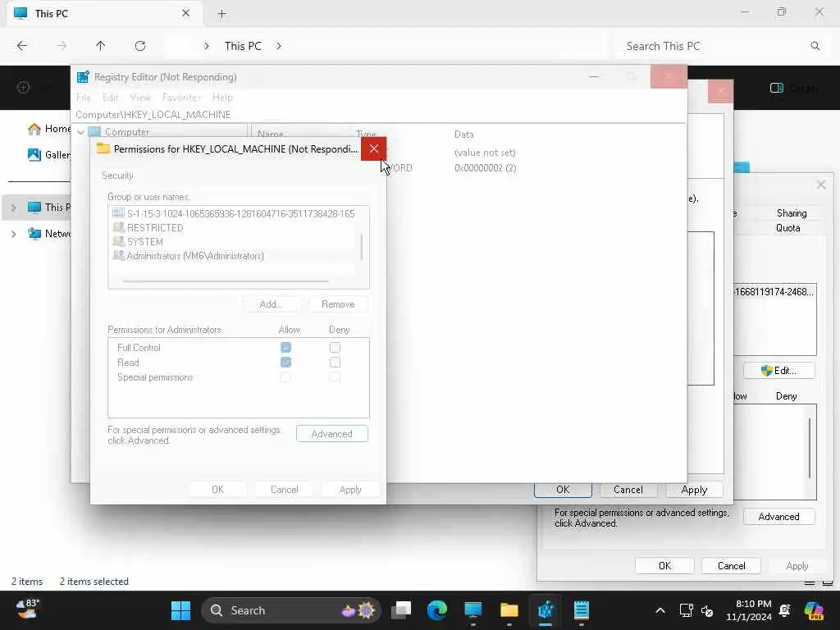Toggle Deny for Special permissions

pyautogui.click(x=335, y=377)
